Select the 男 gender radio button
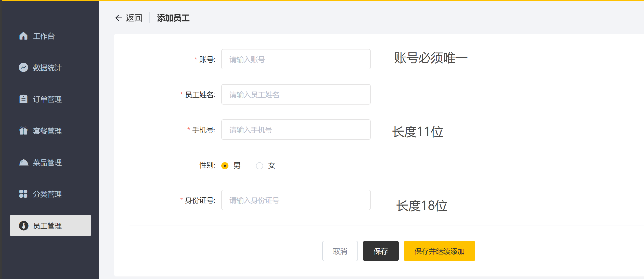644x279 pixels. (x=225, y=166)
